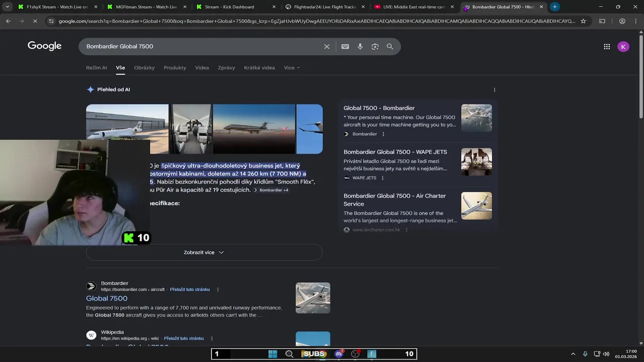This screenshot has height=362, width=644.
Task: Switch to the Zprávy tab
Action: [226, 68]
